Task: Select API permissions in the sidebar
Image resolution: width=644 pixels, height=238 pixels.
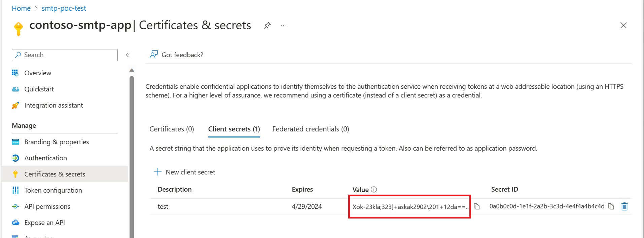Action: click(x=47, y=206)
